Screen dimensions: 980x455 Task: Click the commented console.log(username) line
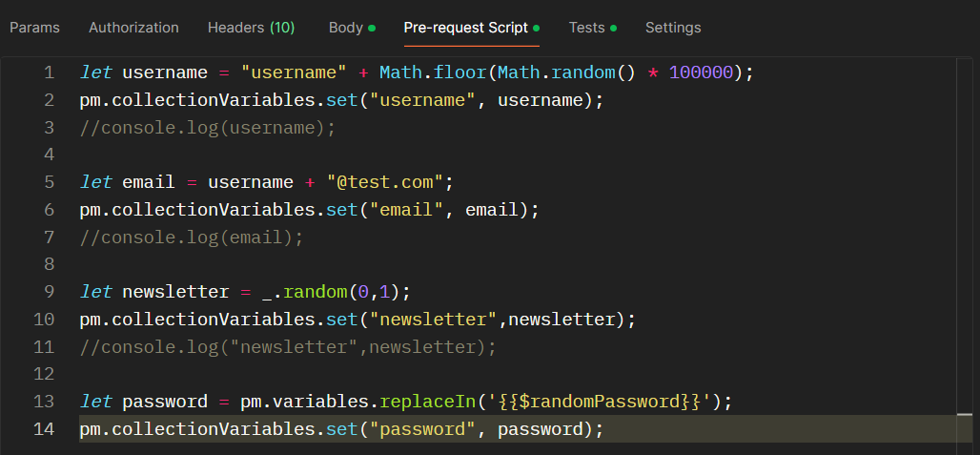coord(208,128)
